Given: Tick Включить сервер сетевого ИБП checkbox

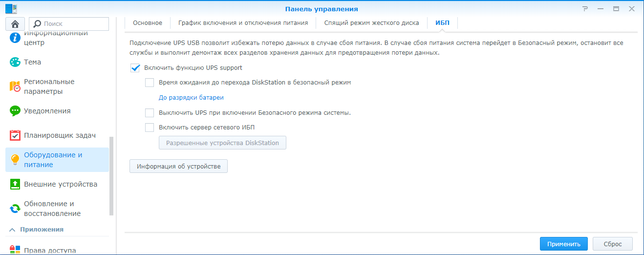Looking at the screenshot, I should (x=150, y=127).
